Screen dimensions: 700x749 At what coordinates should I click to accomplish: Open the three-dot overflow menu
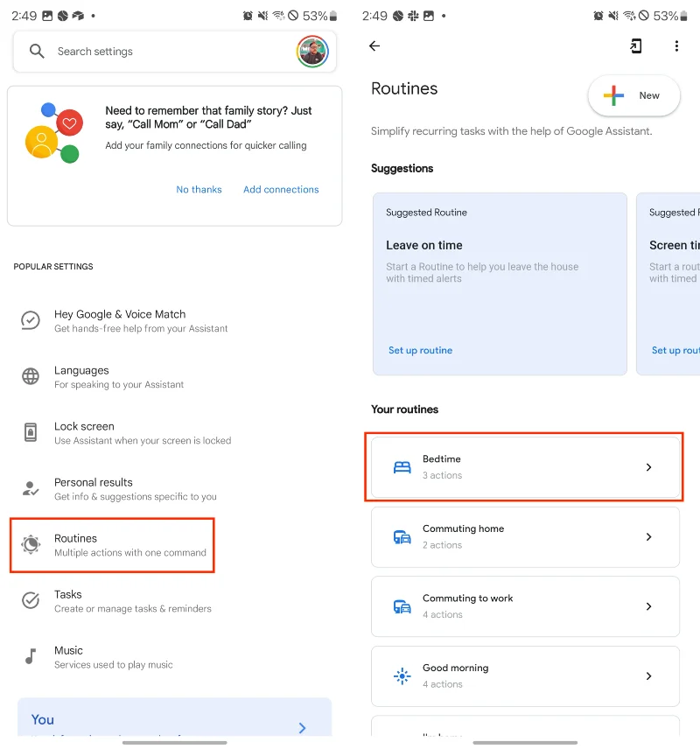coord(677,45)
